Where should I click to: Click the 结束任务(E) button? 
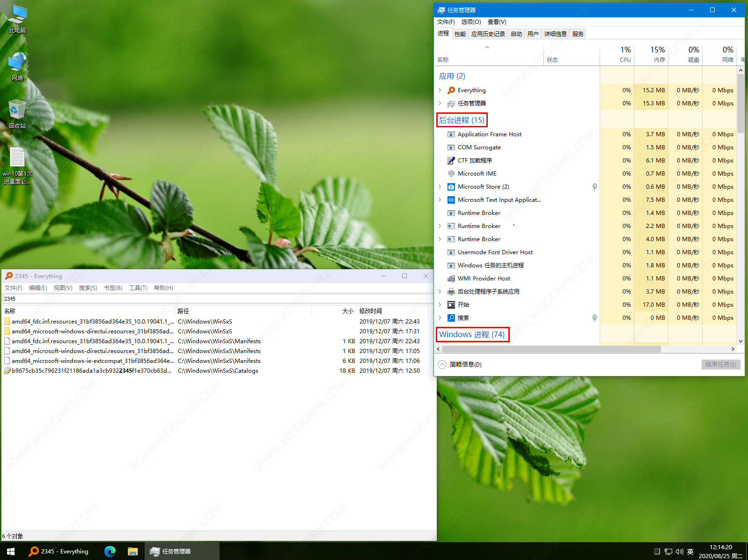[721, 364]
